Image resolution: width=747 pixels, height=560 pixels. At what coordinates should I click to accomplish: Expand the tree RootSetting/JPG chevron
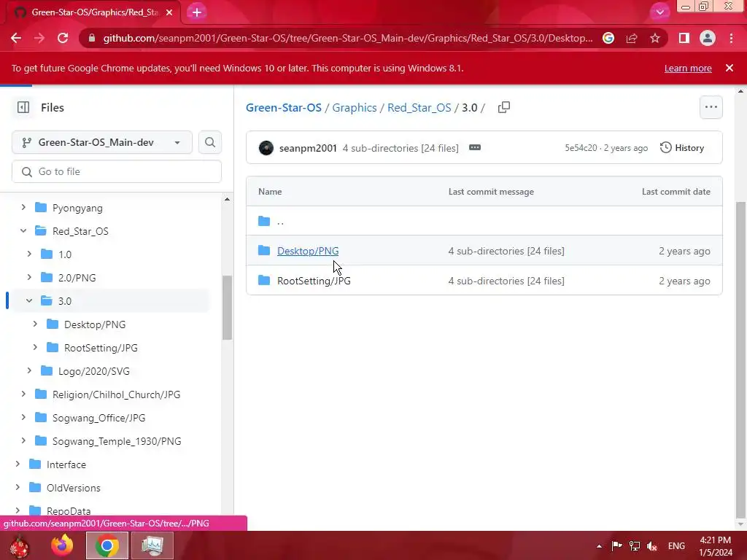coord(35,347)
